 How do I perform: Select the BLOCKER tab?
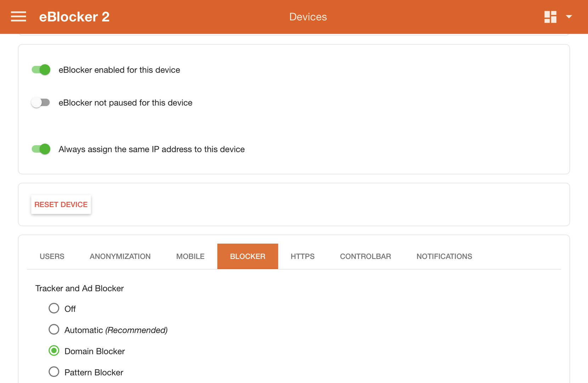click(x=248, y=256)
